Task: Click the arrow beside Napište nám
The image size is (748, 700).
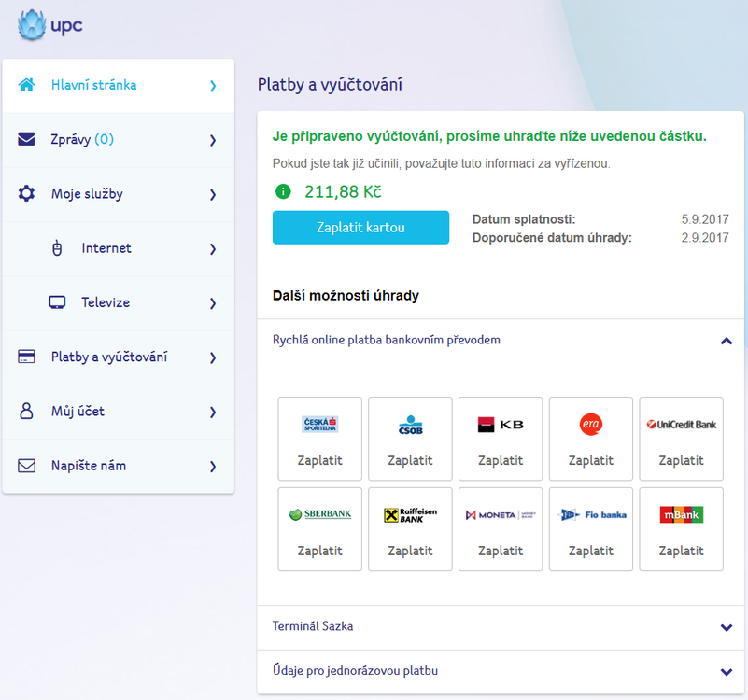Action: click(213, 467)
